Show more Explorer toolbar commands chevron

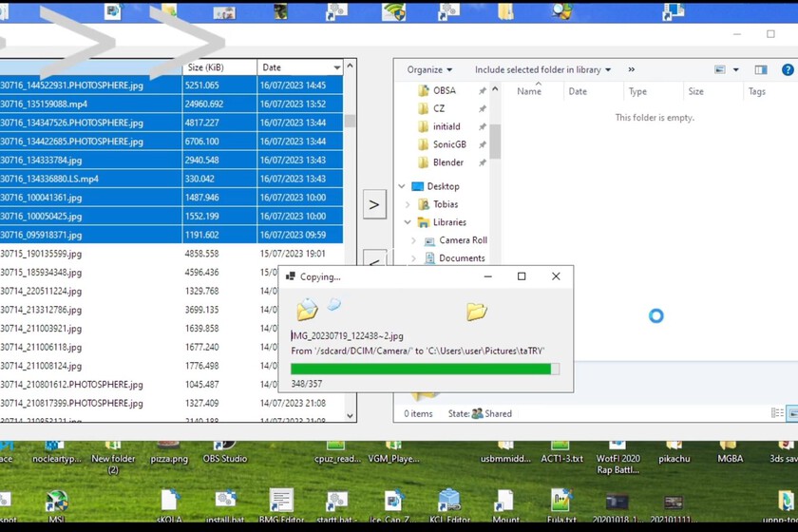631,69
